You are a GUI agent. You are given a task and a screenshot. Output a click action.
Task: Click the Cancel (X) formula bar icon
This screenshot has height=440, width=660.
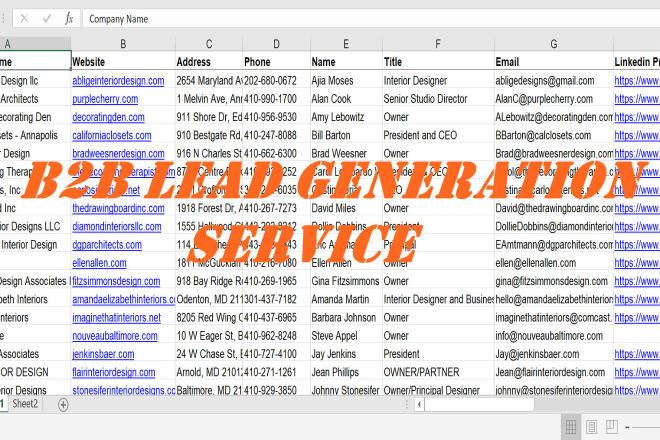click(24, 19)
